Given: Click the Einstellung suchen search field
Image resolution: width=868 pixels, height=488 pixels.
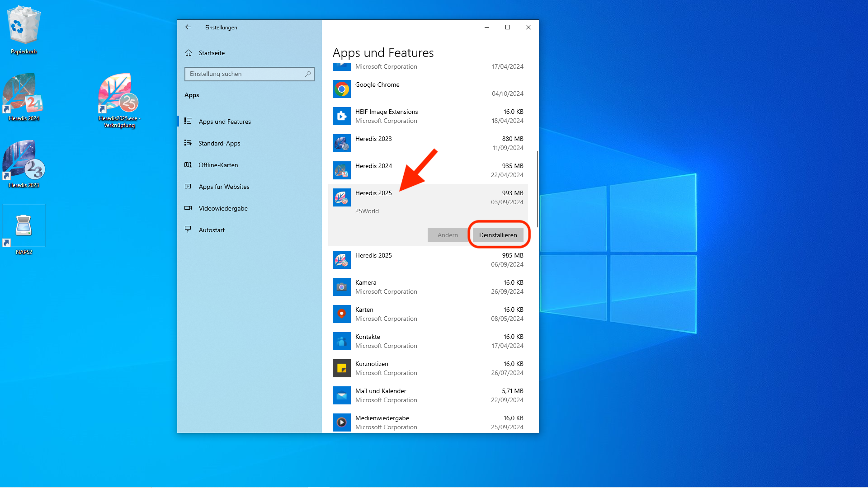Looking at the screenshot, I should [249, 74].
